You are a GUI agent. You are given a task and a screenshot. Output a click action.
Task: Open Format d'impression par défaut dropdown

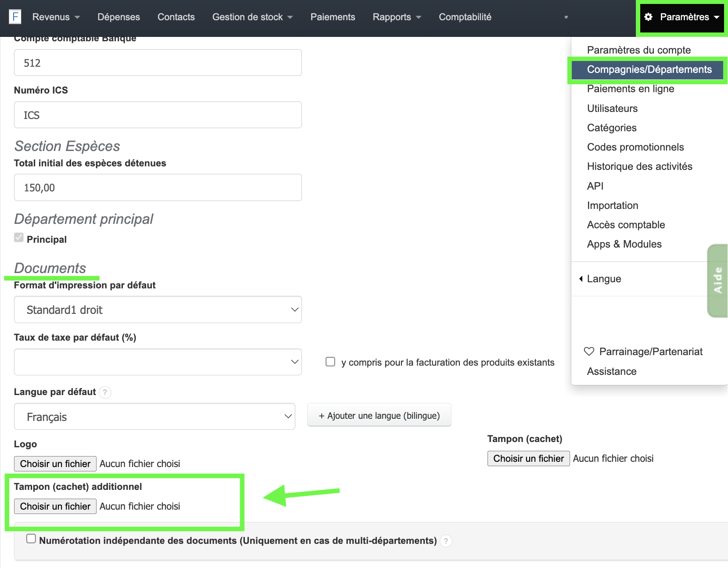pos(158,310)
